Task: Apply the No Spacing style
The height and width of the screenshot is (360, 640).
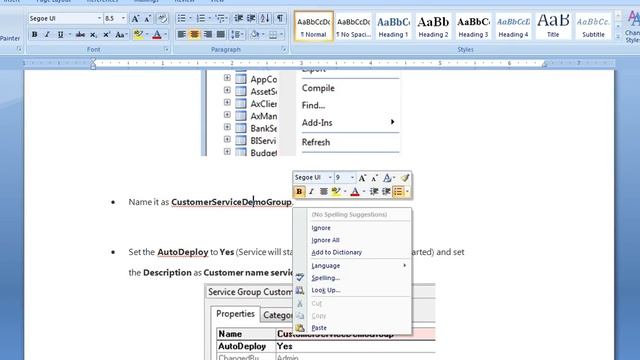Action: 353,26
